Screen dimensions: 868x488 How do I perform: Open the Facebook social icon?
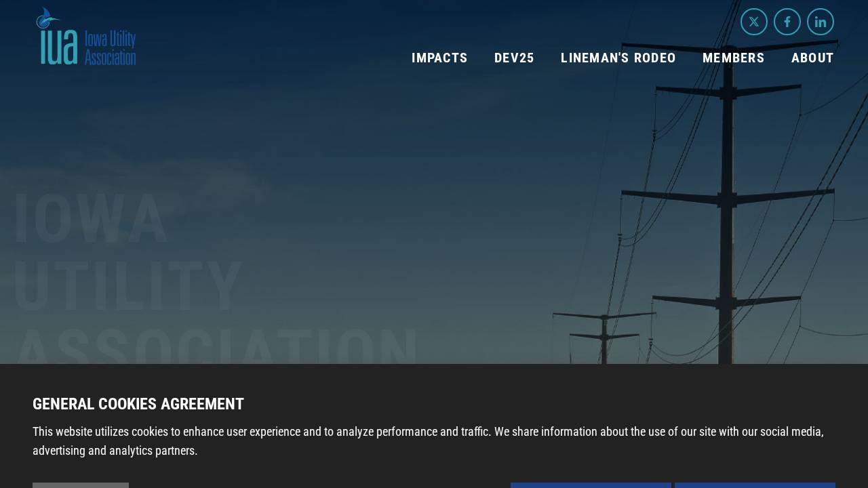[x=787, y=21]
